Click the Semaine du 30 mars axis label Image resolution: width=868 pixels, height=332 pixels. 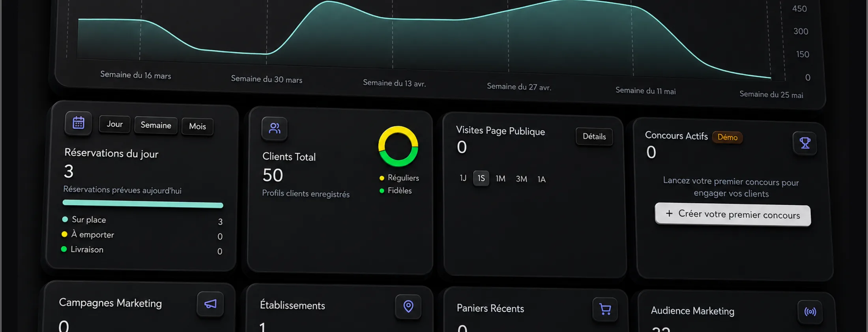point(267,79)
